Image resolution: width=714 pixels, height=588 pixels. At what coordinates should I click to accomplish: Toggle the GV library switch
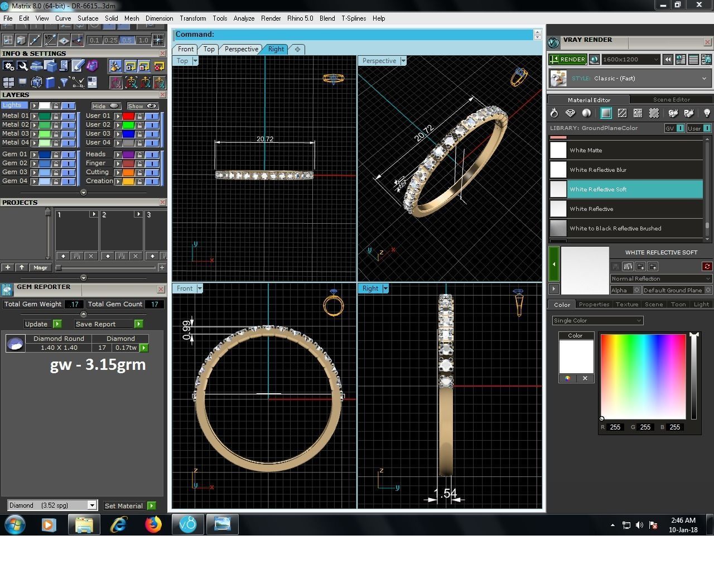pyautogui.click(x=680, y=128)
